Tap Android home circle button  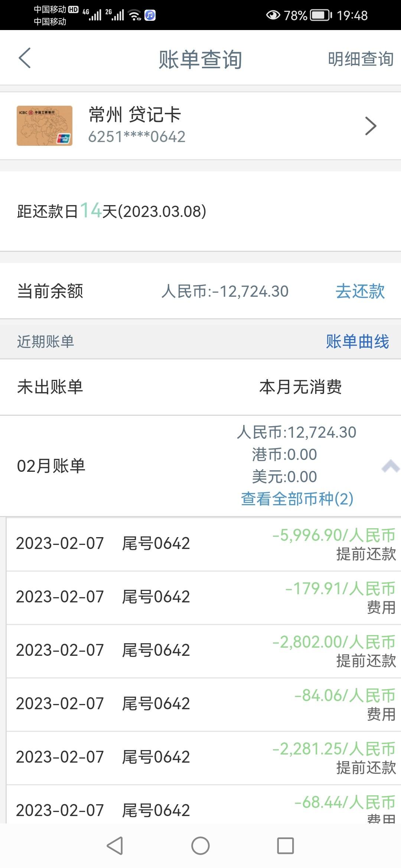(200, 846)
